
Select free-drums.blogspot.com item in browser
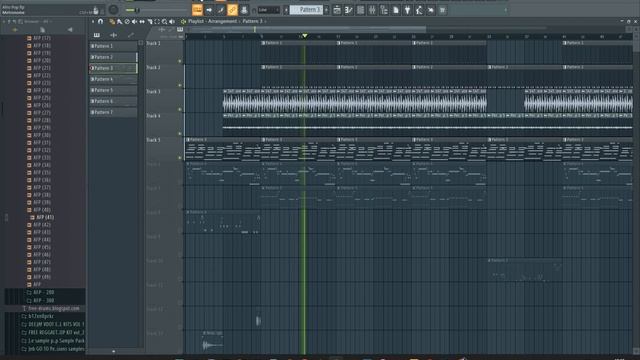click(x=51, y=309)
